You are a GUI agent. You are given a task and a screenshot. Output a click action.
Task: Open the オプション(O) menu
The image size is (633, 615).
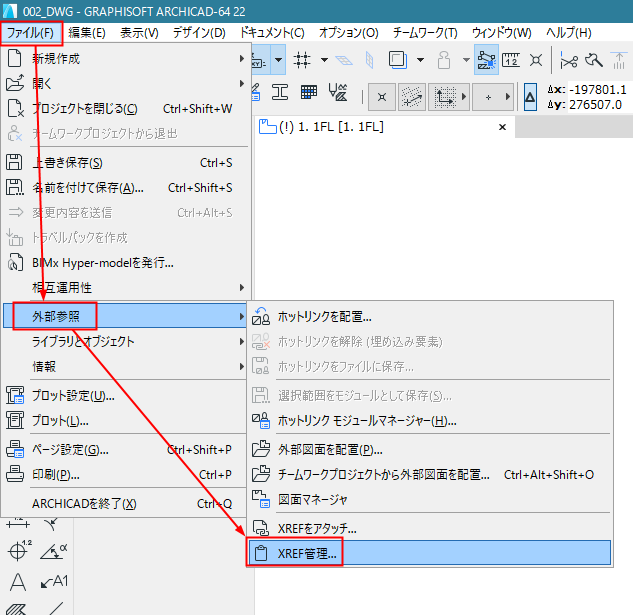(348, 33)
